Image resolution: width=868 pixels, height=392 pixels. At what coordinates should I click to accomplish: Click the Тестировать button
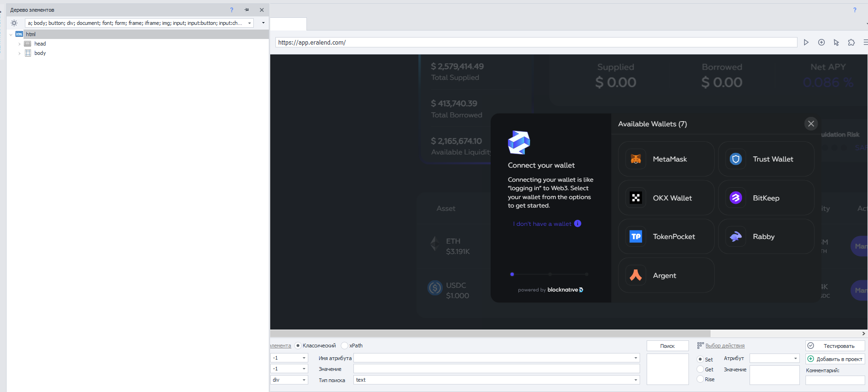[835, 346]
